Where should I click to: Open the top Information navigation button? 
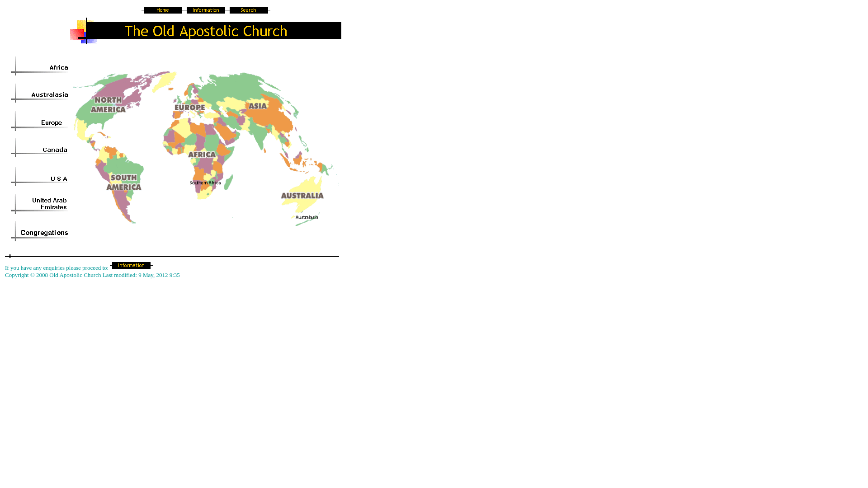coord(206,10)
